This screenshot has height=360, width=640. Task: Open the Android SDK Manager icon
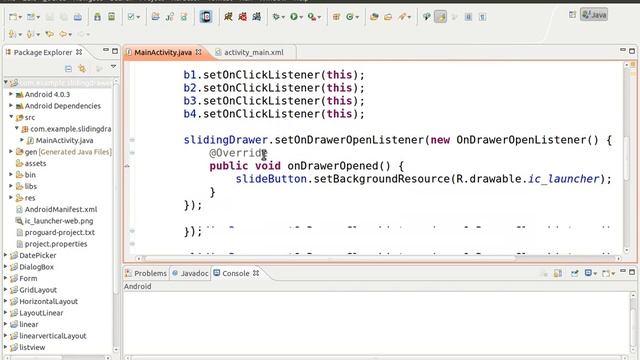97,17
